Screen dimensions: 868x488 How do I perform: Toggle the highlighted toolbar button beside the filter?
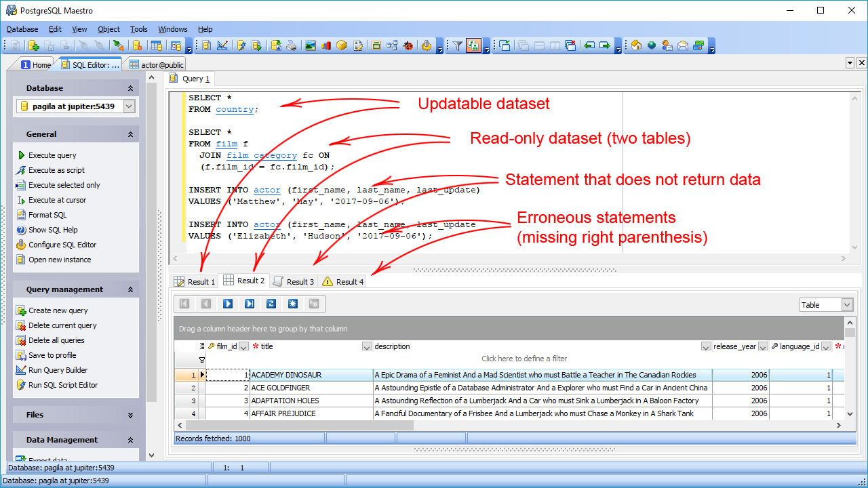pyautogui.click(x=473, y=46)
